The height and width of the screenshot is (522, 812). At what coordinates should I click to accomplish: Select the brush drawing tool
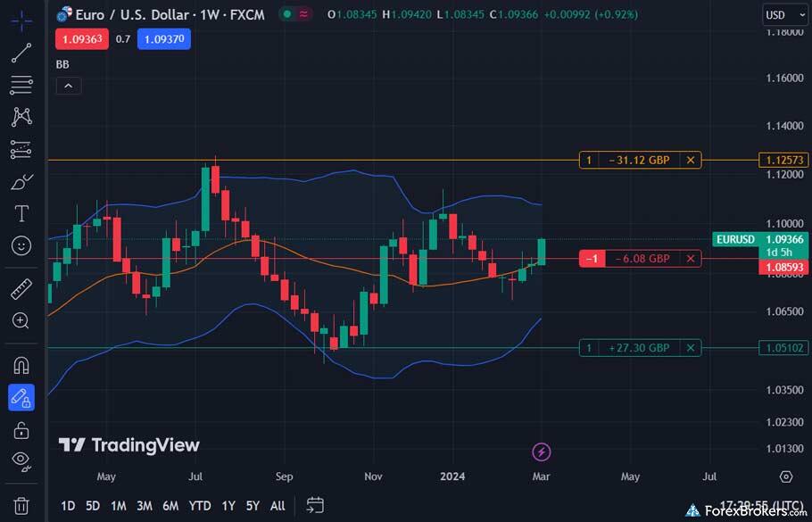[21, 182]
